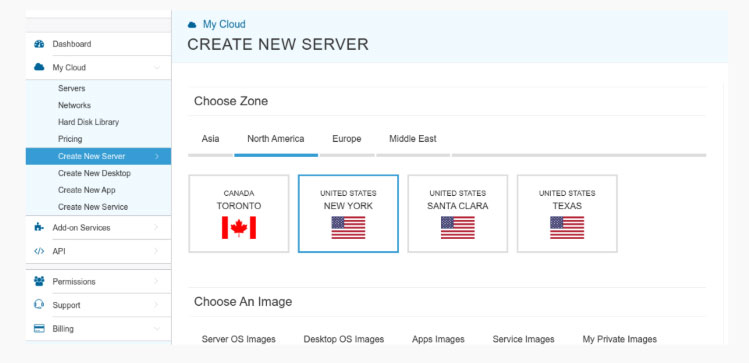Image resolution: width=749 pixels, height=363 pixels.
Task: Open Create New App link
Action: click(86, 190)
